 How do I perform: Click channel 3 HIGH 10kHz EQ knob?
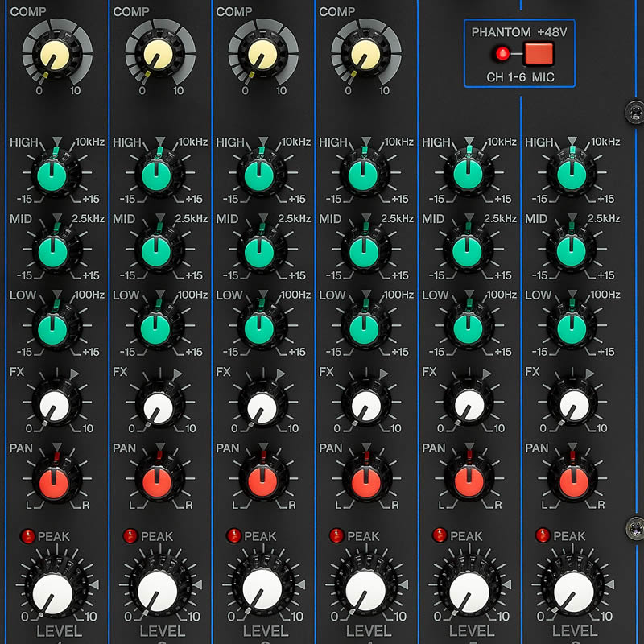(x=259, y=175)
